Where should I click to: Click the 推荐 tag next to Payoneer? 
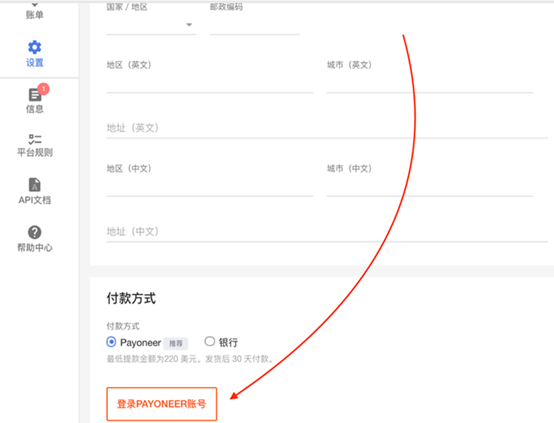click(176, 343)
